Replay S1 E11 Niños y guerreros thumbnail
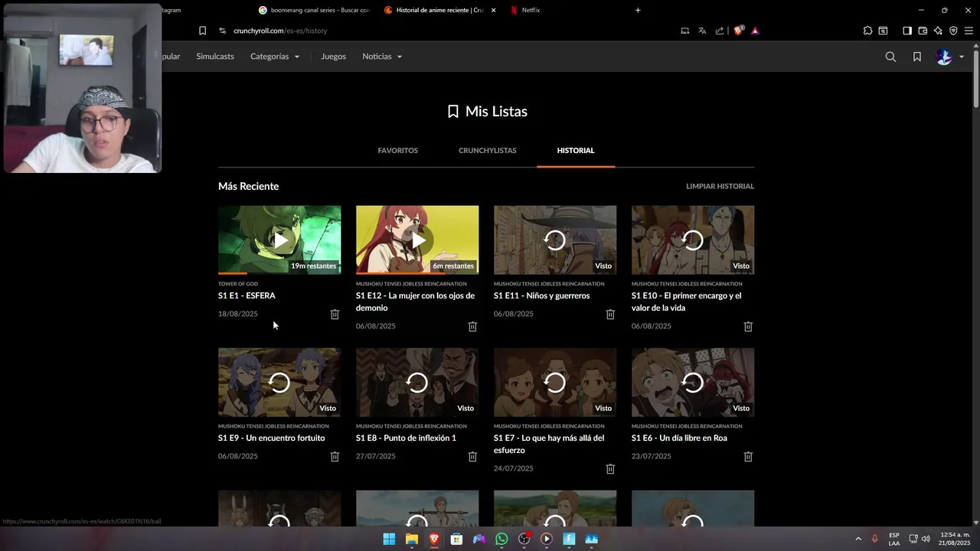Viewport: 980px width, 551px height. pyautogui.click(x=555, y=240)
